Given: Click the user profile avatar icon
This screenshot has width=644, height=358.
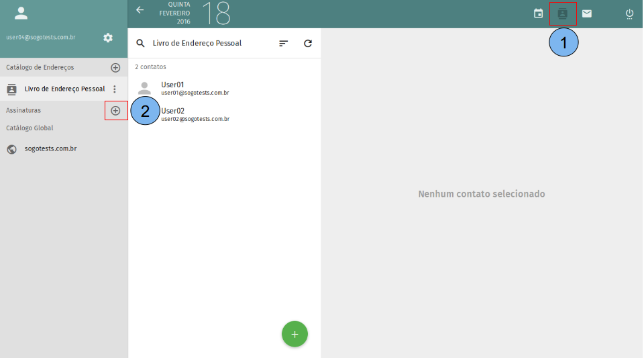Looking at the screenshot, I should point(21,13).
